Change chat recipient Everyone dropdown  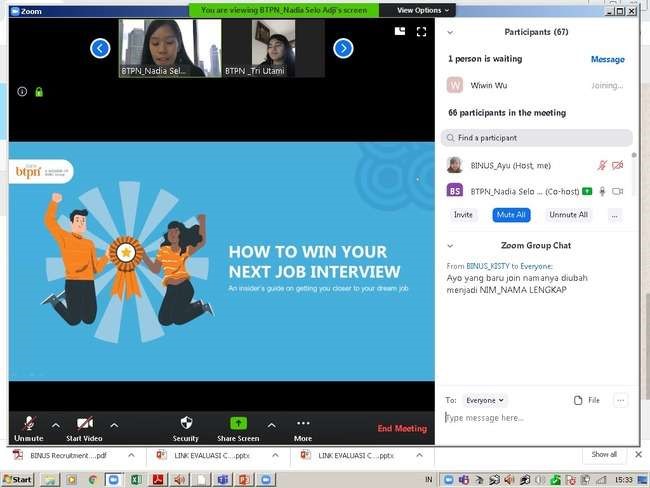[x=485, y=400]
